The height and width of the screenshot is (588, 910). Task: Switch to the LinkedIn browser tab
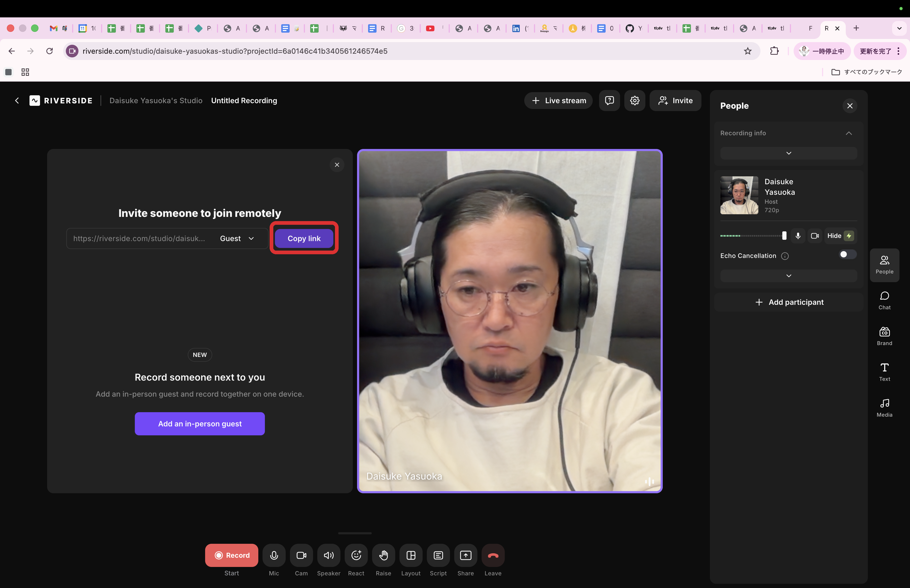click(x=521, y=28)
